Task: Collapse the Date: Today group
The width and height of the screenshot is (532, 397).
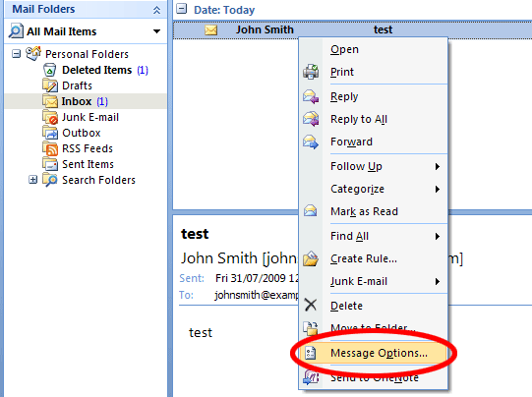Action: click(182, 9)
